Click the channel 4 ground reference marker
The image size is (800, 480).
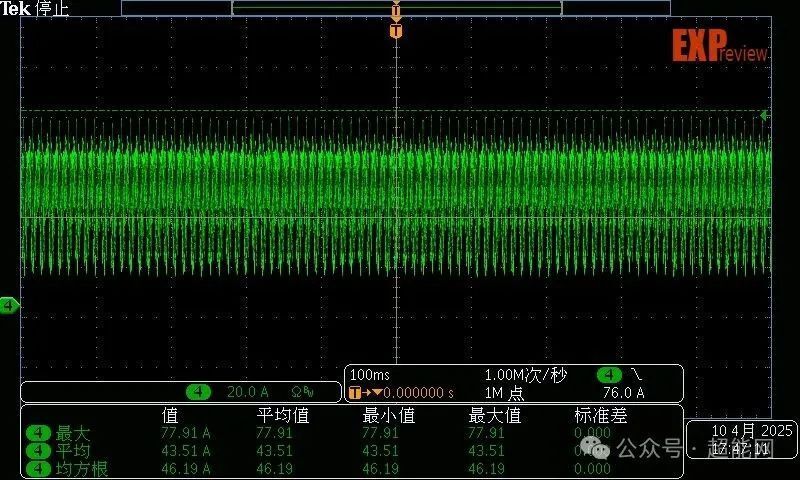coord(9,305)
